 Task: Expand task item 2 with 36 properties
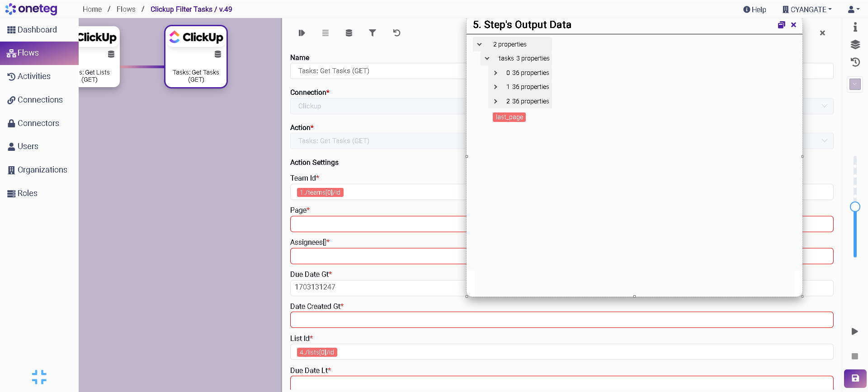pyautogui.click(x=495, y=101)
